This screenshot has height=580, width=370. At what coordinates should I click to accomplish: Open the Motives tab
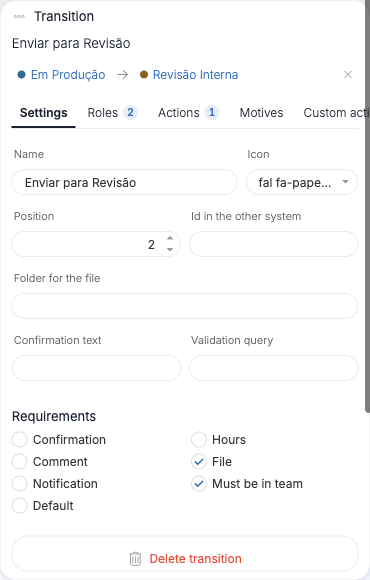point(261,112)
